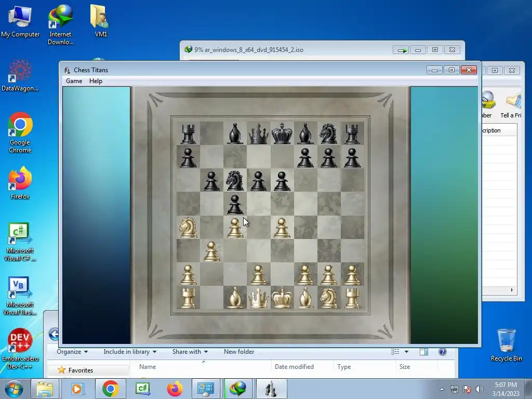Click the black rook on a8
Screen dimensions: 532x399
click(188, 134)
